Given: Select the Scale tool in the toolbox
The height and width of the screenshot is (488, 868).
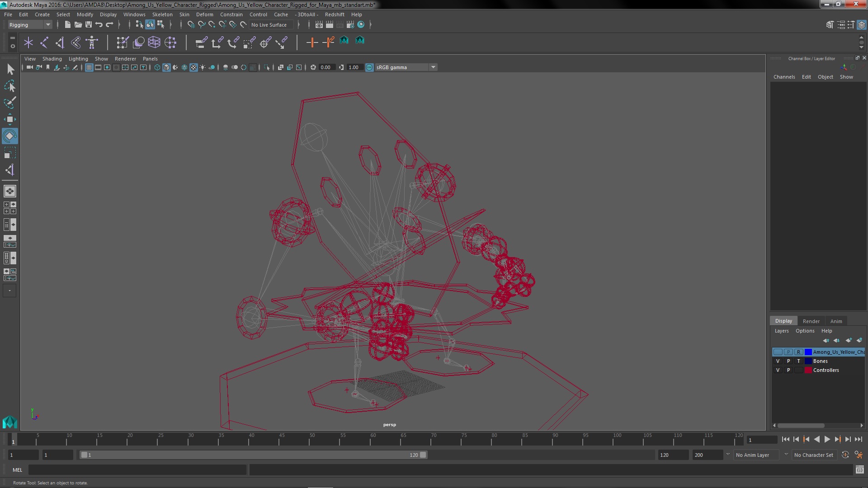Looking at the screenshot, I should (x=10, y=153).
